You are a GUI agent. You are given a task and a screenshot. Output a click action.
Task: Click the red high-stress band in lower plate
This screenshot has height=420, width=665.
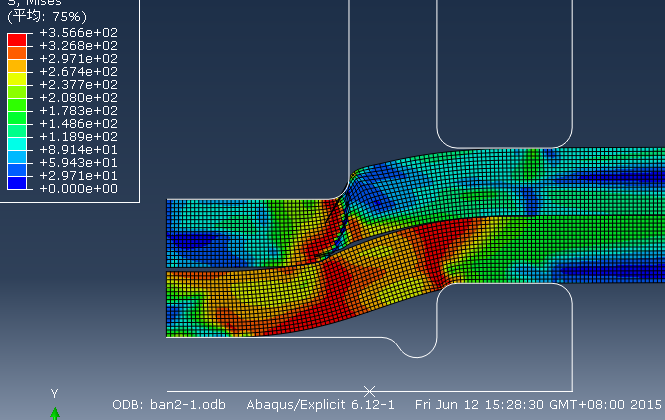pos(335,288)
